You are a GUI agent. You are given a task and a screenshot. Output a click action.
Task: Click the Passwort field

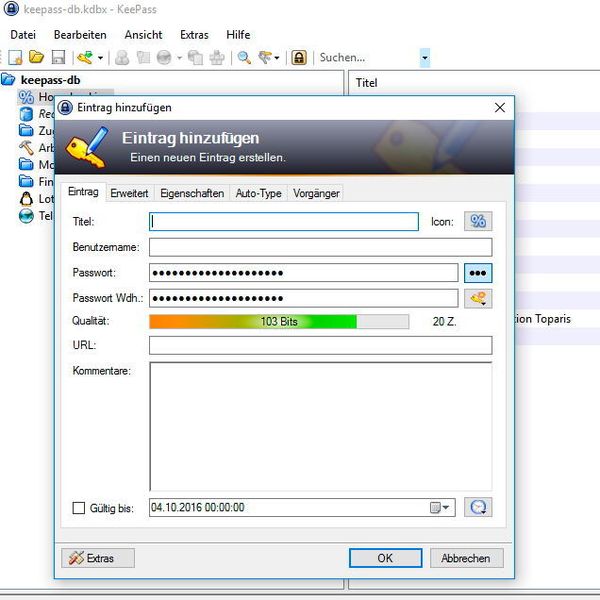(x=303, y=273)
